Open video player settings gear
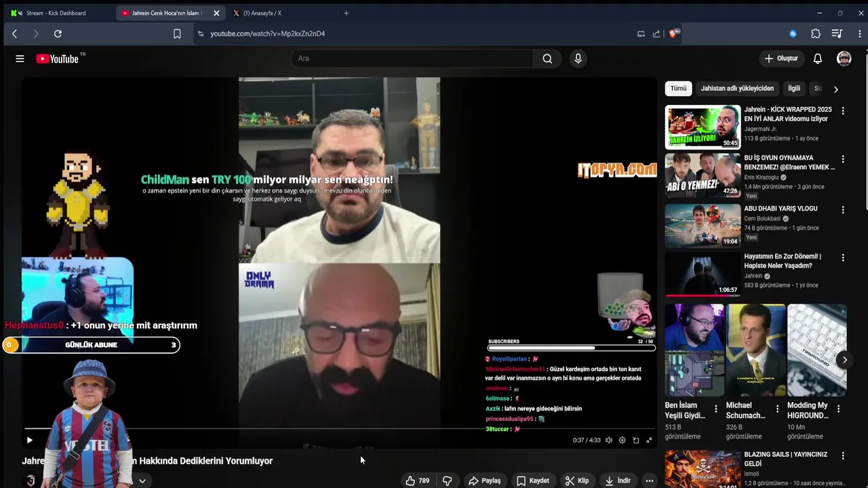 [622, 440]
